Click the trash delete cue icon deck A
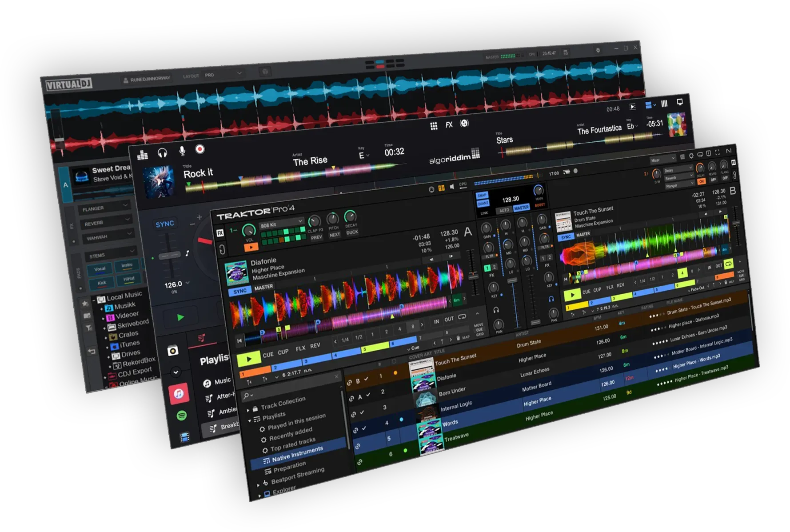The height and width of the screenshot is (532, 790). tap(458, 339)
